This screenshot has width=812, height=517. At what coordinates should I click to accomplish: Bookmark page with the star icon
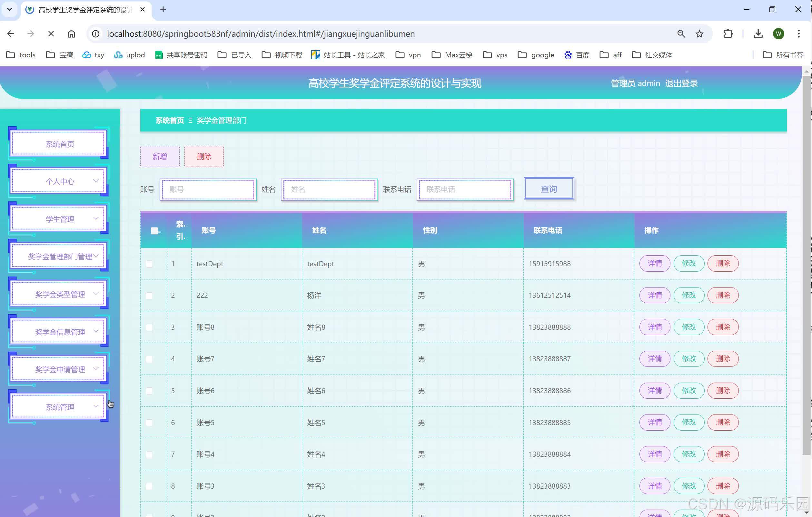tap(699, 34)
